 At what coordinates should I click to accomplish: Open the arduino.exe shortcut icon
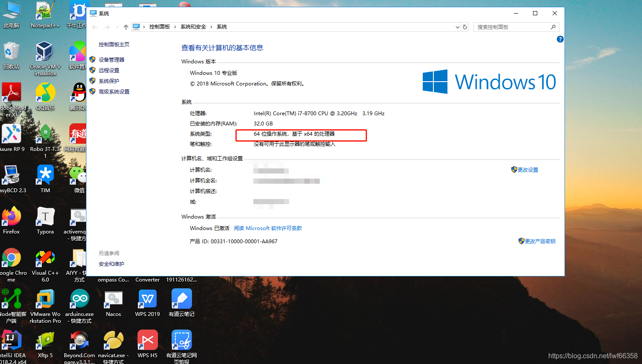(80, 306)
